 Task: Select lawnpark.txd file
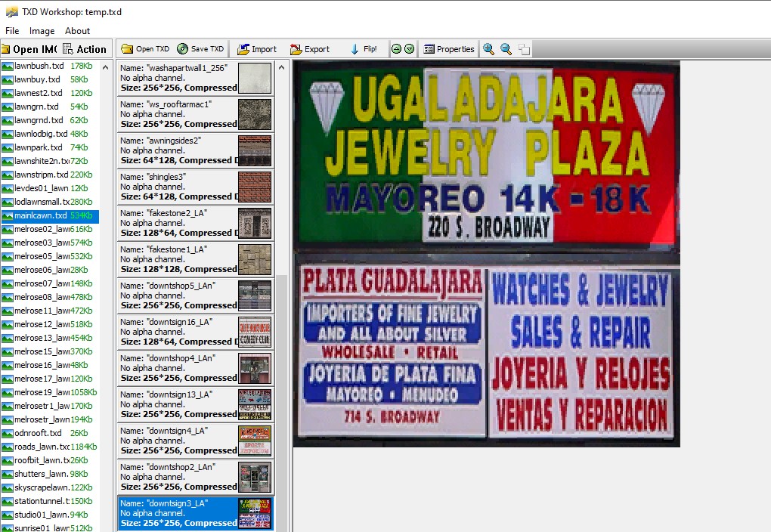click(50, 147)
